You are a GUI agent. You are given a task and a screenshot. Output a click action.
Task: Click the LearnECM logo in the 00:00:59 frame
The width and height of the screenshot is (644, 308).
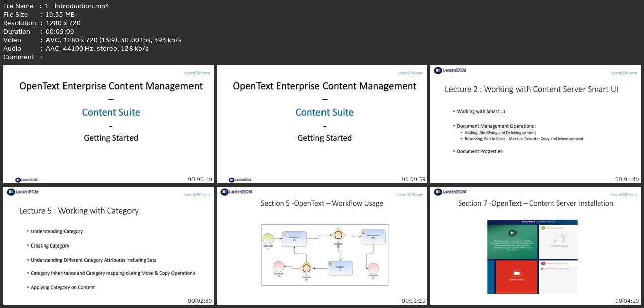[x=240, y=180]
